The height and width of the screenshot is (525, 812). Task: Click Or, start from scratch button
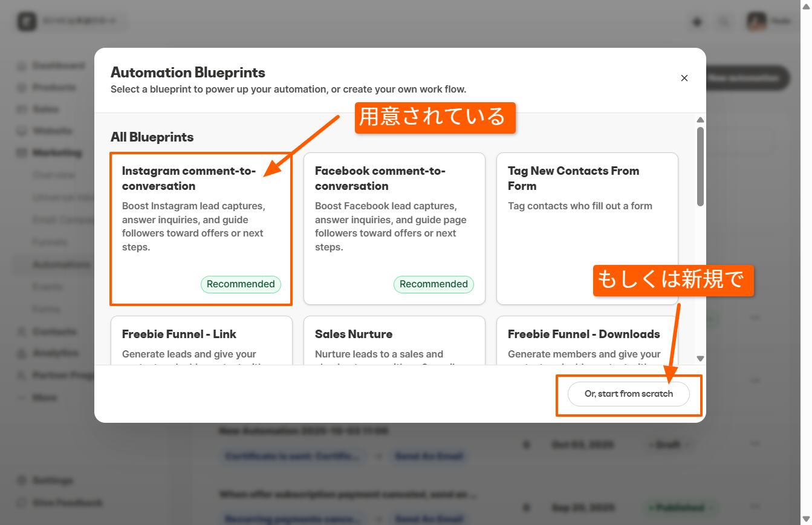point(628,394)
